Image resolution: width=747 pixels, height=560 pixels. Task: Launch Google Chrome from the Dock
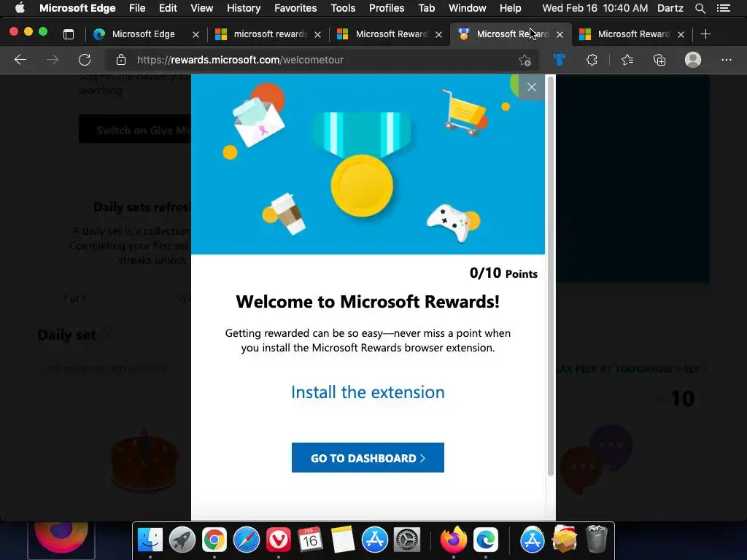214,540
